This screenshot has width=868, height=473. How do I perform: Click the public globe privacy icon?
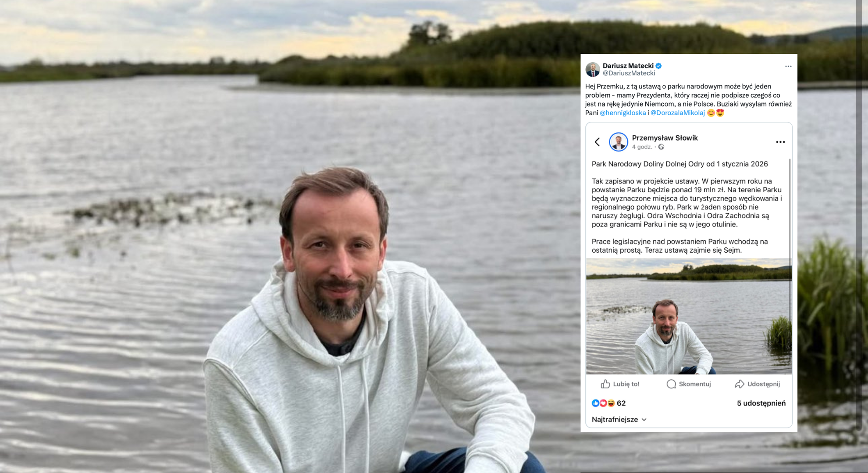[661, 147]
